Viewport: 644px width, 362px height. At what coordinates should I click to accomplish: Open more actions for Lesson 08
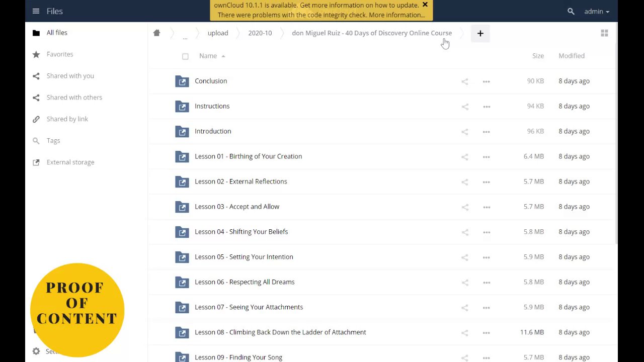(x=486, y=333)
